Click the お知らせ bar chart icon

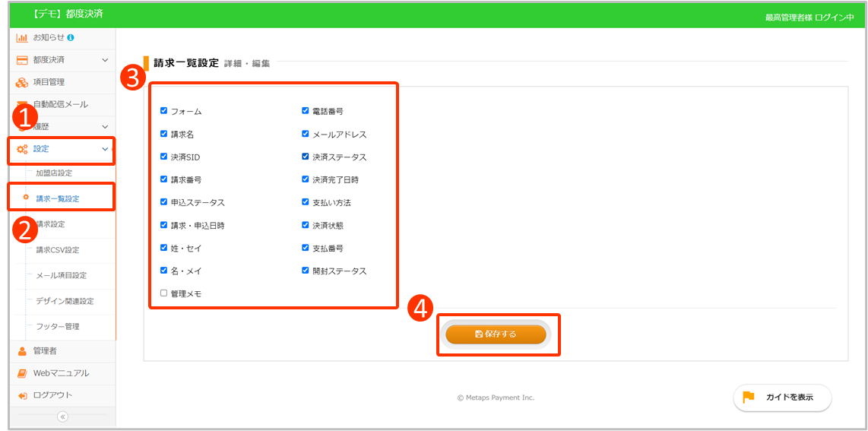[22, 37]
